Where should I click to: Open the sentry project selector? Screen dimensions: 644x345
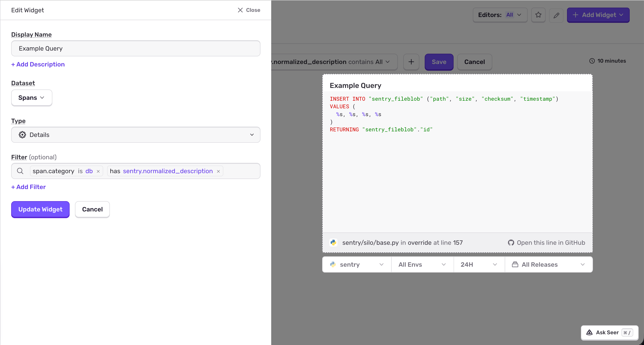pos(357,264)
